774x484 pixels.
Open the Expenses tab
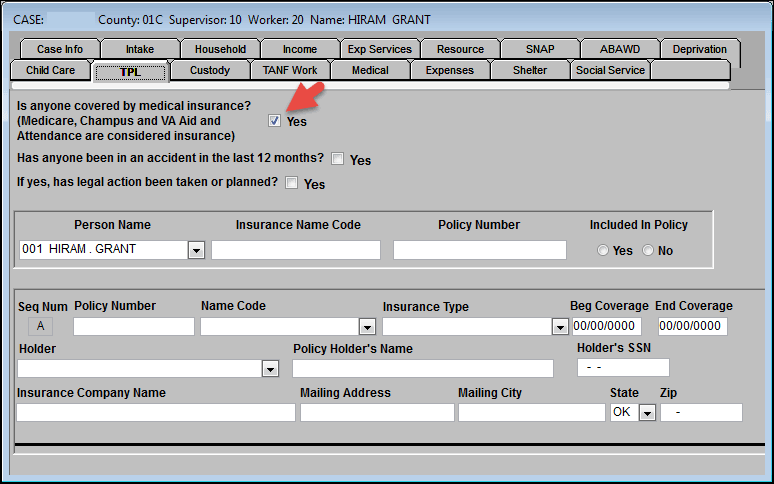(x=450, y=70)
